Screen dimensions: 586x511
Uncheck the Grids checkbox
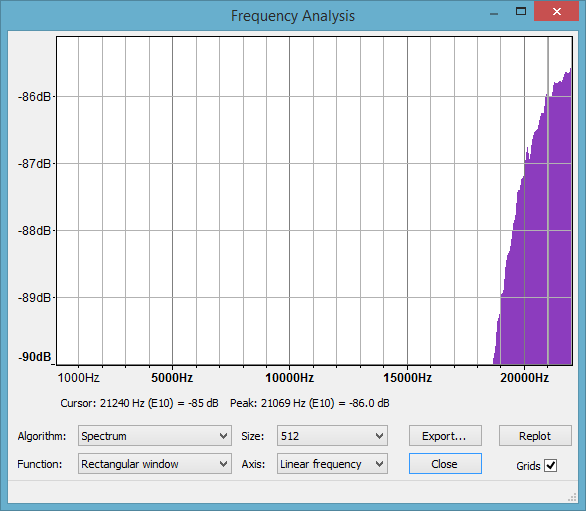tap(551, 465)
